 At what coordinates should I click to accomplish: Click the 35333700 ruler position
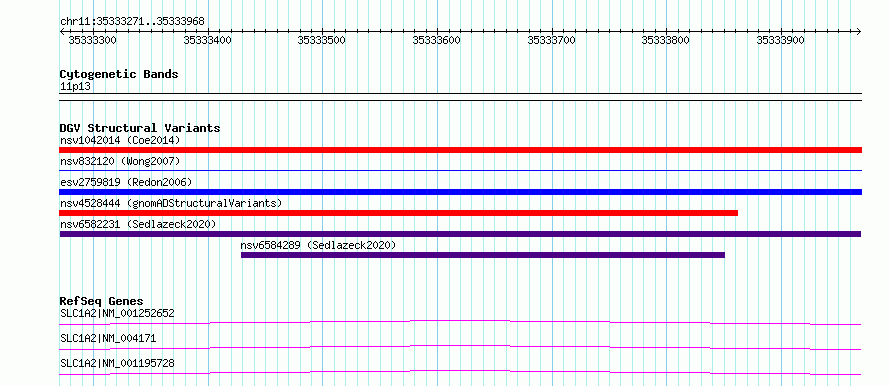[551, 41]
